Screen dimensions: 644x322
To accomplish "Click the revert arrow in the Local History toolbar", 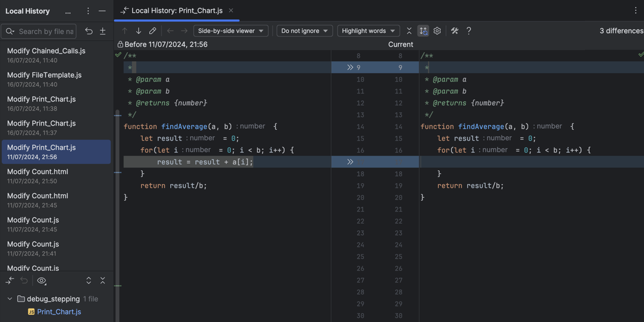I will click(89, 32).
